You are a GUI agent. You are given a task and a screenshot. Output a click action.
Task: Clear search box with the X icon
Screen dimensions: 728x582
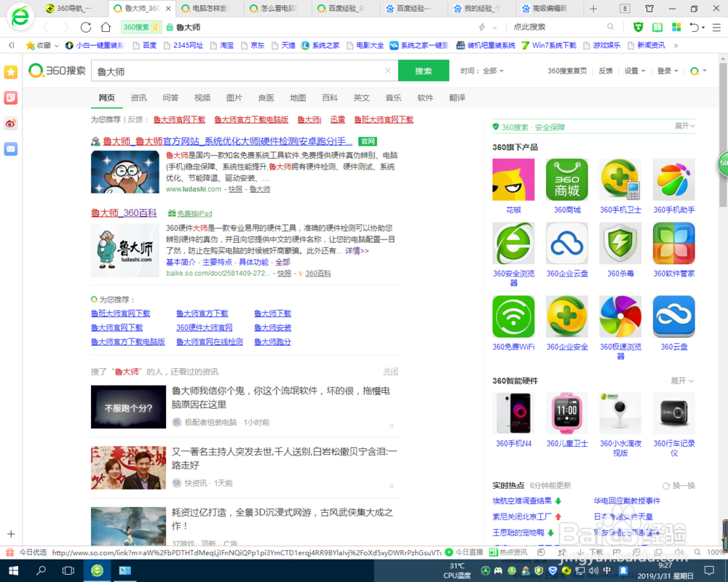pos(388,71)
